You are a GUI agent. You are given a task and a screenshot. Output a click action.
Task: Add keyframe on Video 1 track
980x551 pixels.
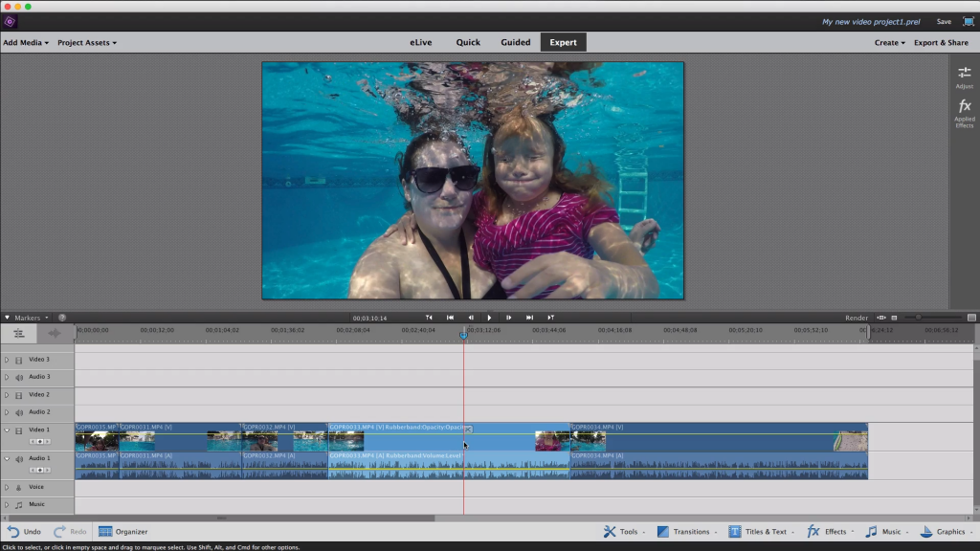40,442
